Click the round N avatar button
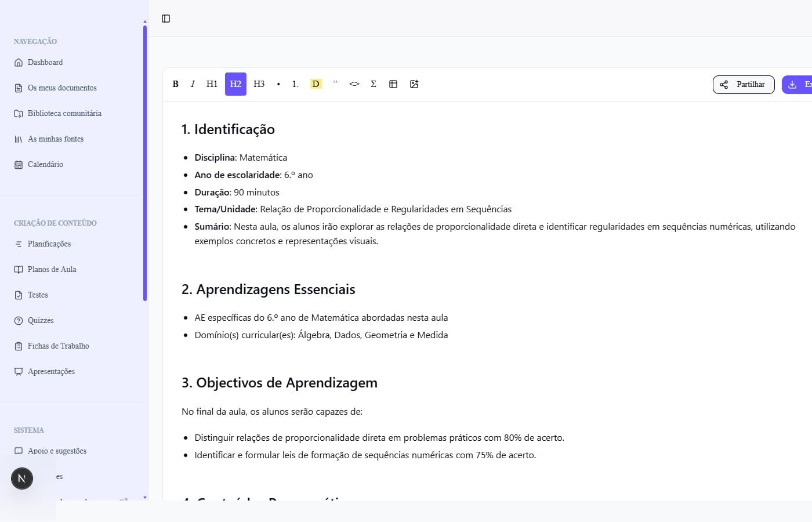 [22, 478]
